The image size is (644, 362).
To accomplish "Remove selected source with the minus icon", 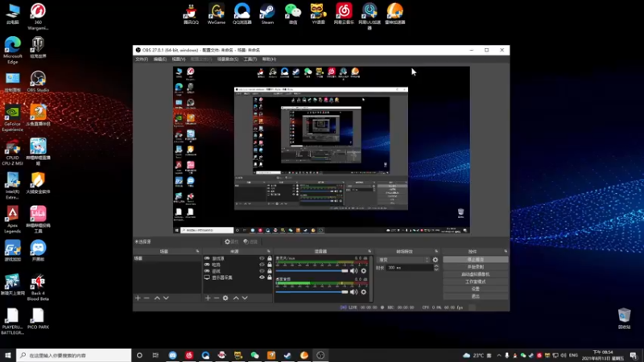I will coord(217,298).
